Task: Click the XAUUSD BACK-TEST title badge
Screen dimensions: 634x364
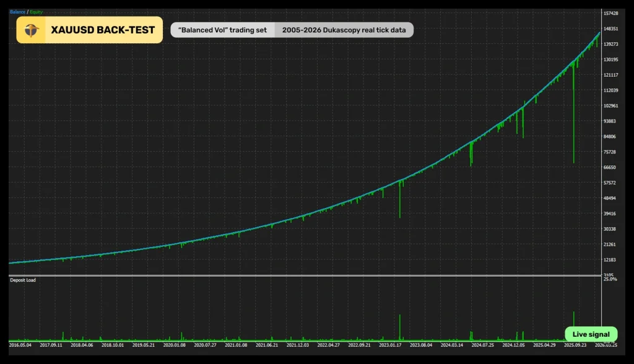Action: pyautogui.click(x=89, y=30)
